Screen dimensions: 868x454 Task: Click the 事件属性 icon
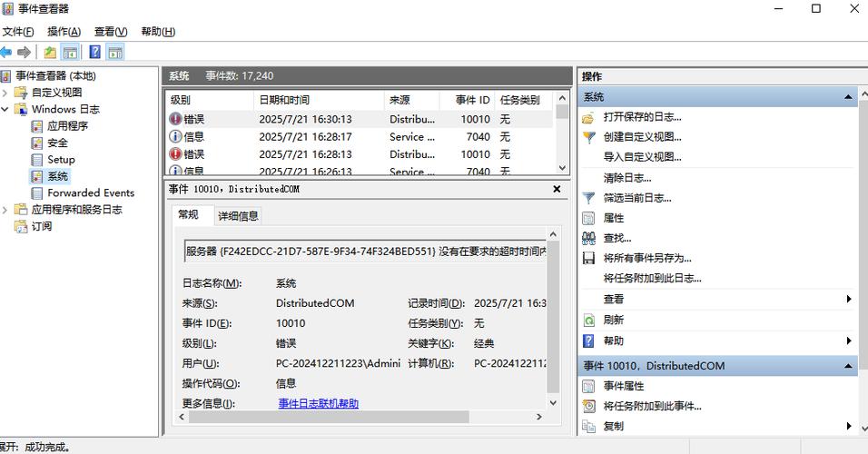click(x=588, y=386)
